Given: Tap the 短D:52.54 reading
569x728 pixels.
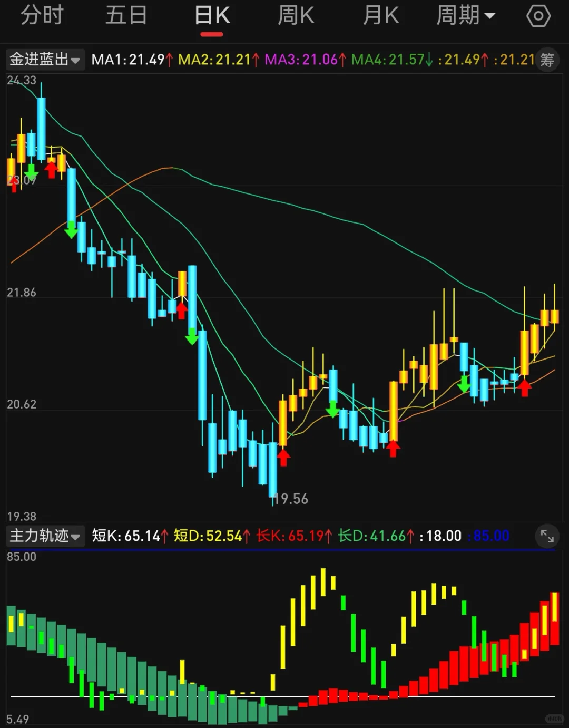Looking at the screenshot, I should click(212, 536).
